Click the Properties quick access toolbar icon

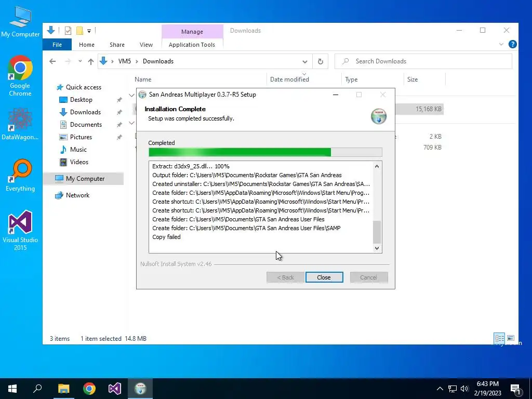coord(68,31)
